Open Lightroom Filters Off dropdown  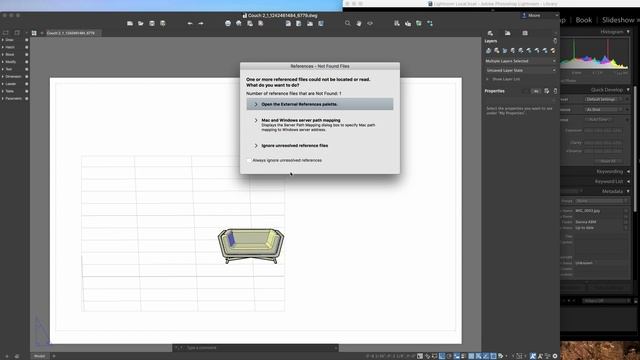(x=606, y=301)
